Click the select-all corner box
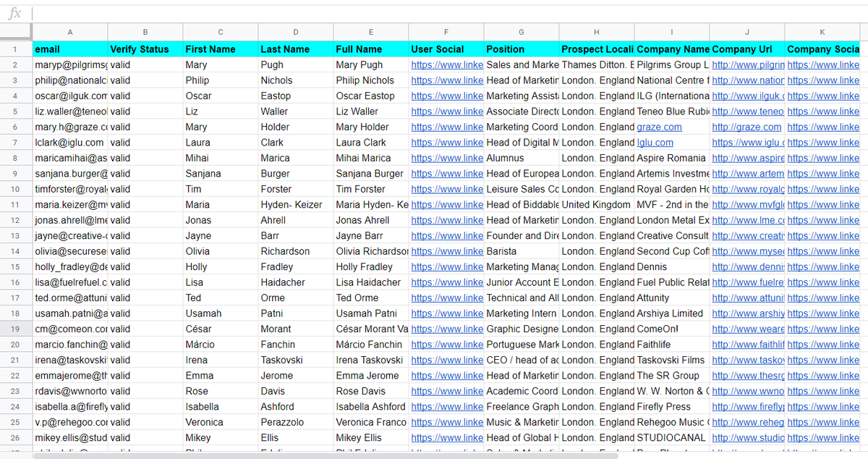868x459 pixels. 15,32
